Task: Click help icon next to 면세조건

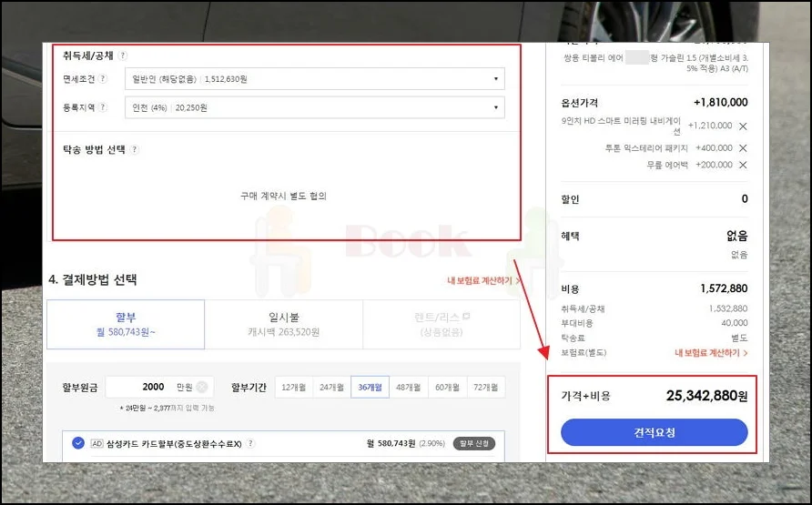Action: click(x=103, y=78)
